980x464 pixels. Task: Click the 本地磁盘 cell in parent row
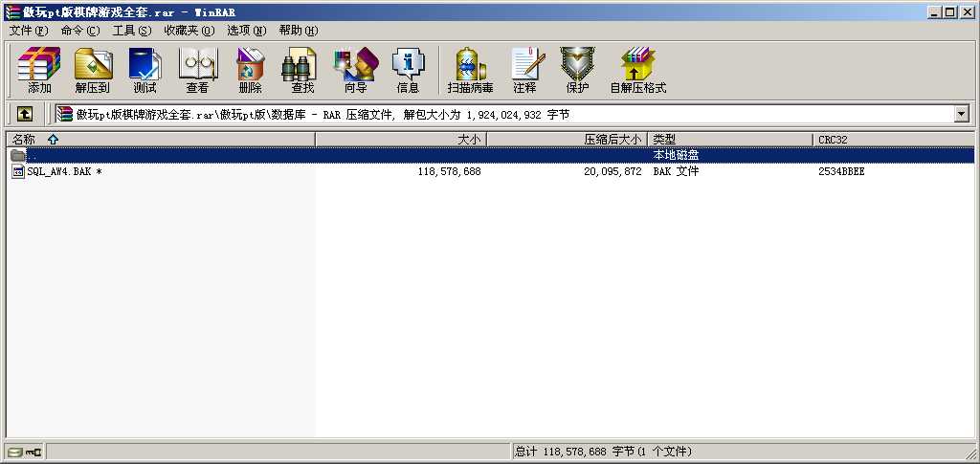(676, 155)
